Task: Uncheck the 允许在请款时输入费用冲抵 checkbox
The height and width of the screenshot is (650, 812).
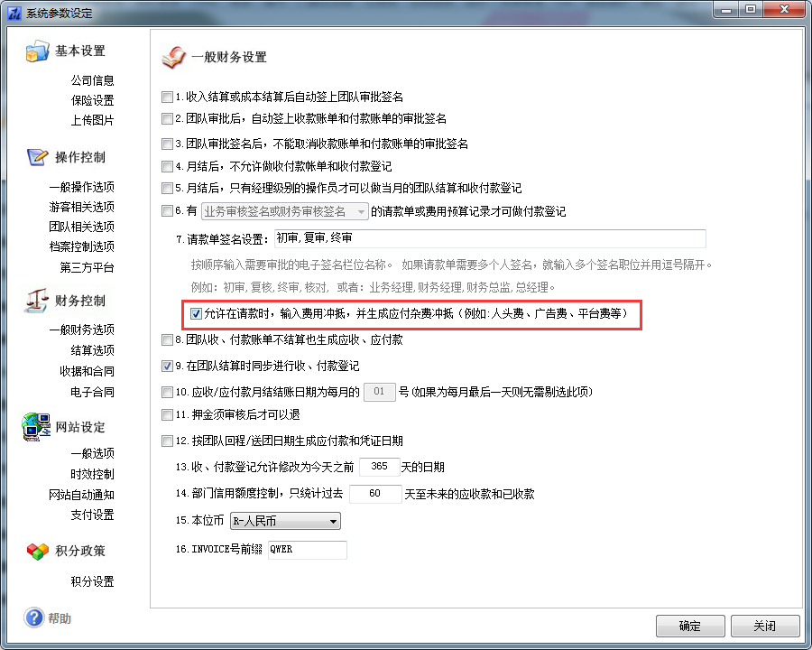Action: pyautogui.click(x=196, y=313)
